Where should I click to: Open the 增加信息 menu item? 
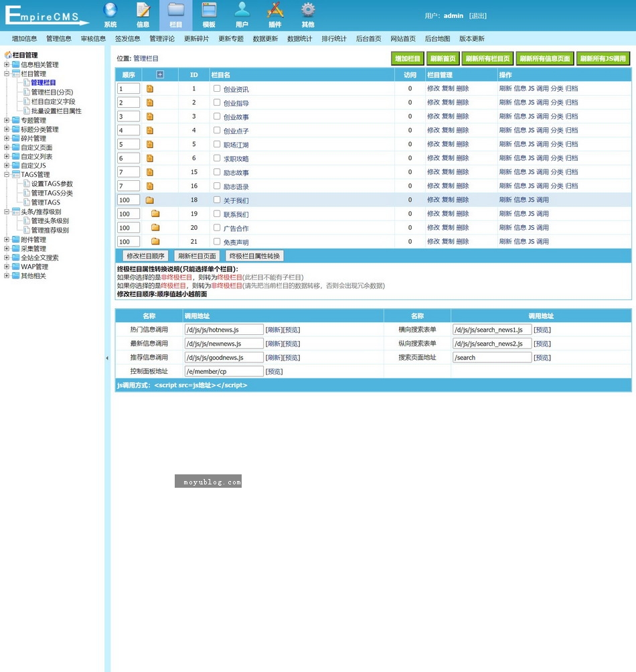(24, 39)
